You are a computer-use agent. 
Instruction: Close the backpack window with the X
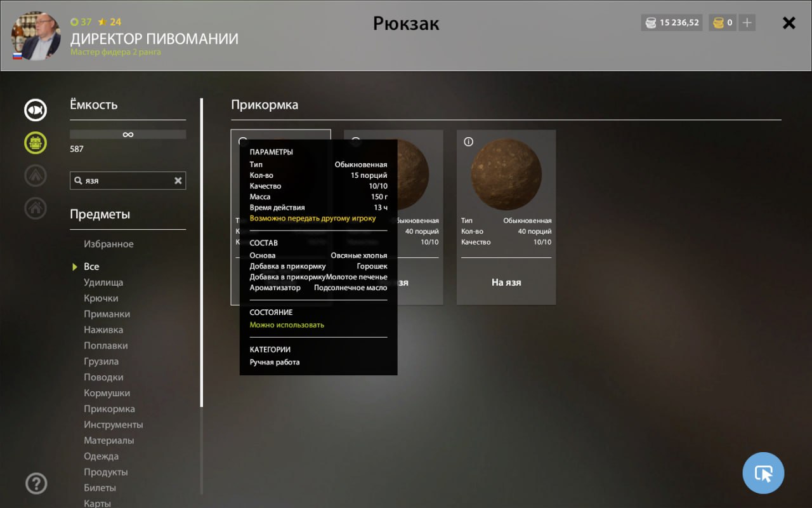789,23
